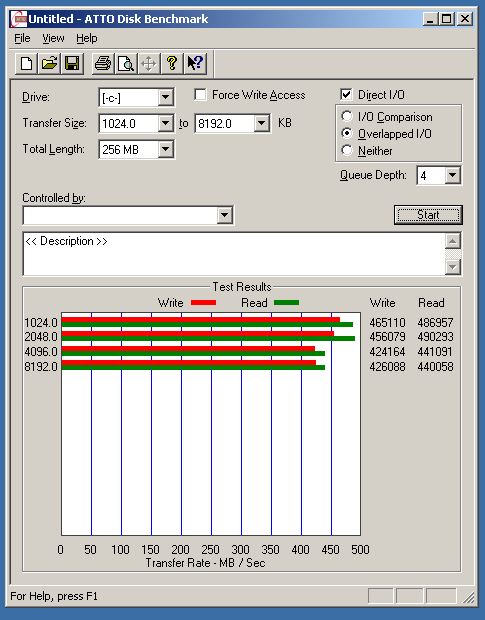Click the write value 426088
The image size is (485, 620).
click(387, 367)
